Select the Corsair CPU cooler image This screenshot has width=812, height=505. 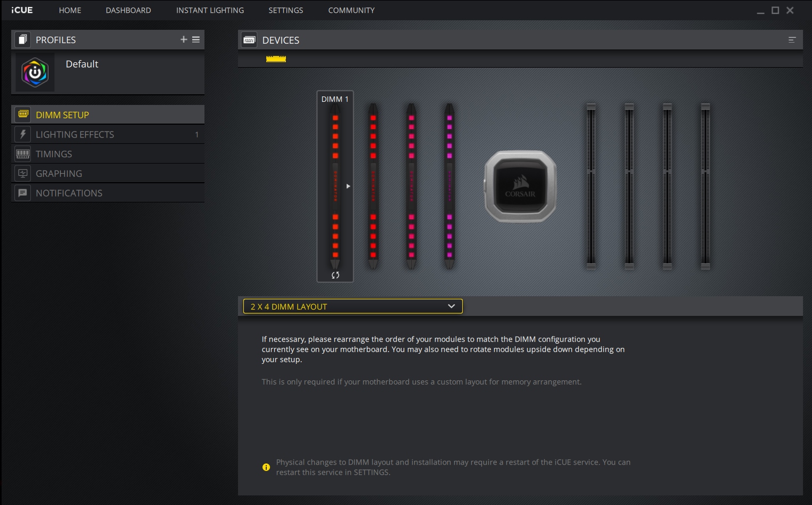(x=520, y=186)
